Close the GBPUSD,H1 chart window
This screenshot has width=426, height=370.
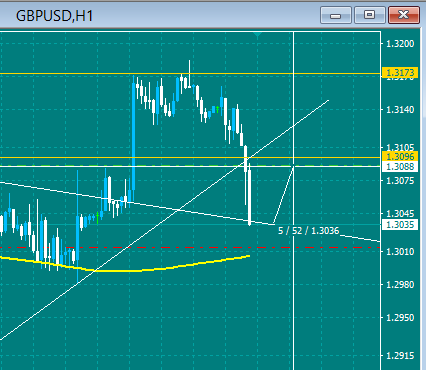404,15
